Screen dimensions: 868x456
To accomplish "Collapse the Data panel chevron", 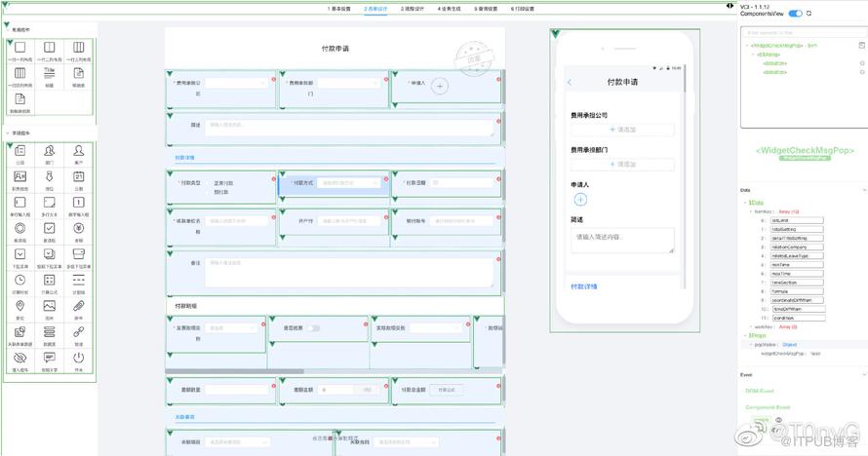I will coord(864,190).
